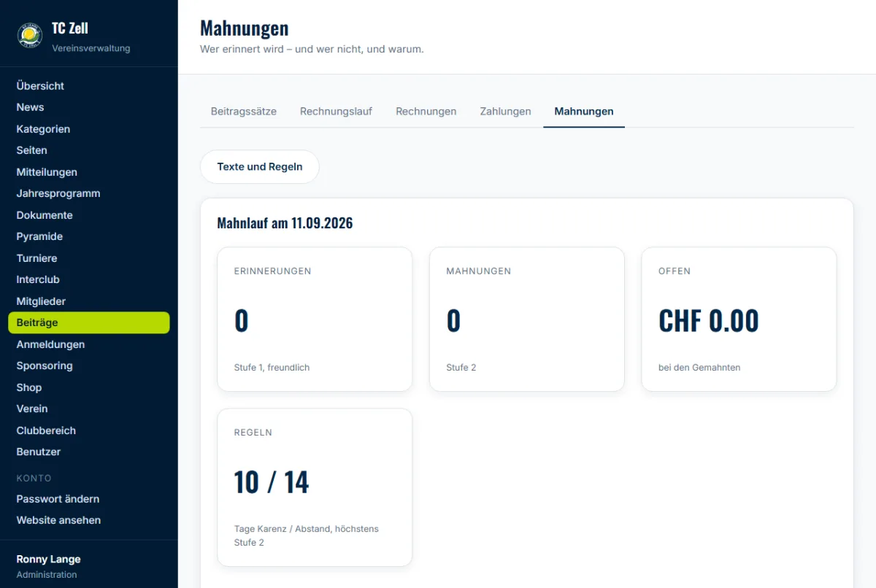The width and height of the screenshot is (876, 588).
Task: Click the TC Zell title text
Action: coord(70,28)
